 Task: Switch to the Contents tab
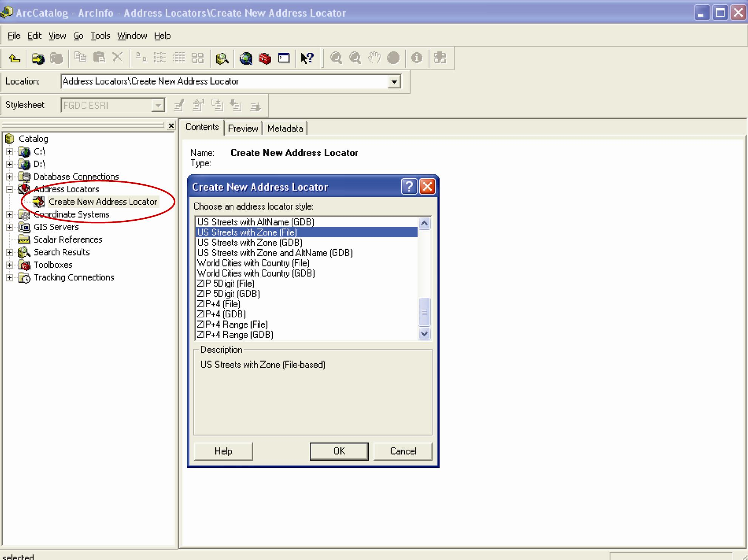(x=202, y=127)
